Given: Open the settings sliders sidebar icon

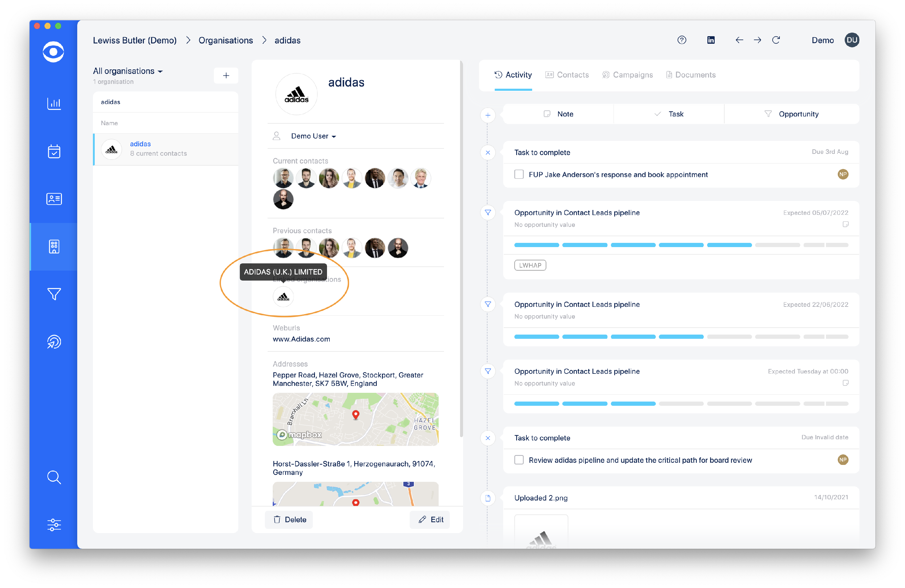Looking at the screenshot, I should point(54,524).
